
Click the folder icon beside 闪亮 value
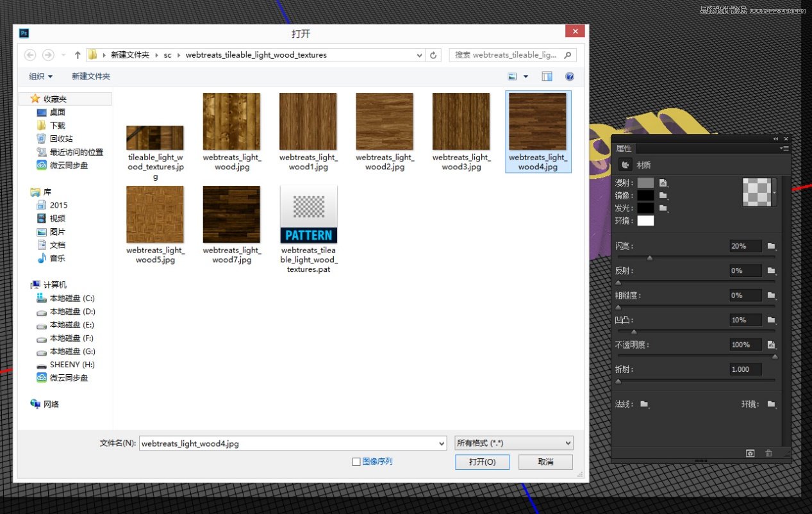coord(771,246)
